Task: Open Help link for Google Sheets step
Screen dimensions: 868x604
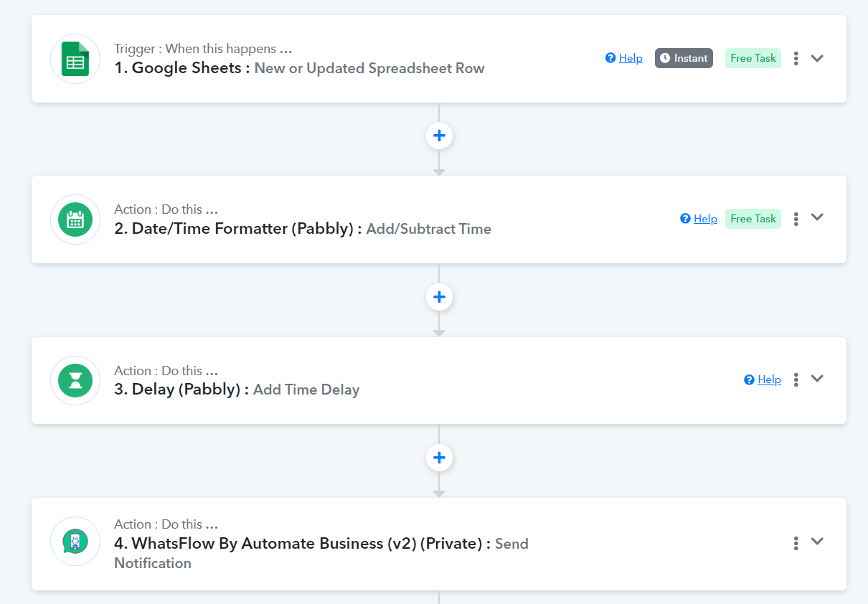Action: coord(624,58)
